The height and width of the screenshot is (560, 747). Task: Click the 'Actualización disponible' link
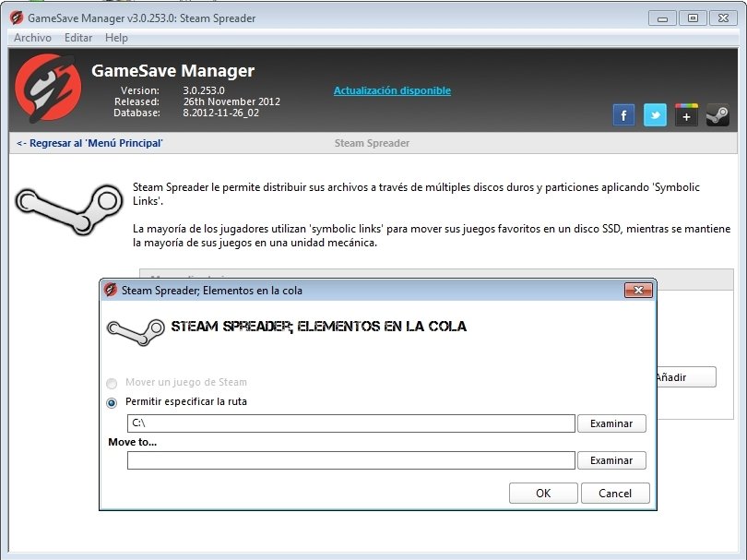point(392,90)
